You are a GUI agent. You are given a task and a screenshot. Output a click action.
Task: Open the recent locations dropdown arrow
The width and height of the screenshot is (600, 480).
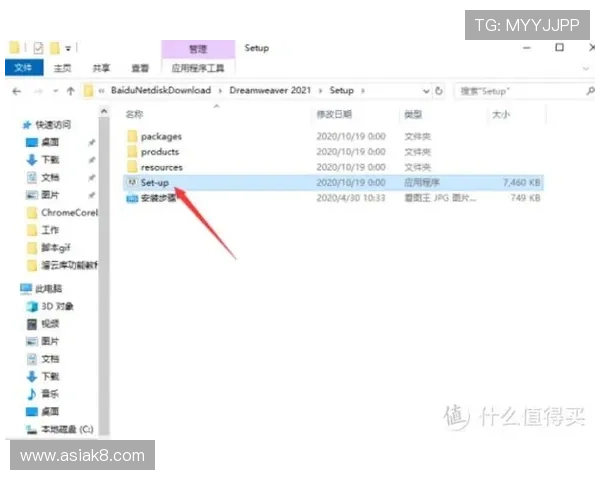click(x=54, y=90)
